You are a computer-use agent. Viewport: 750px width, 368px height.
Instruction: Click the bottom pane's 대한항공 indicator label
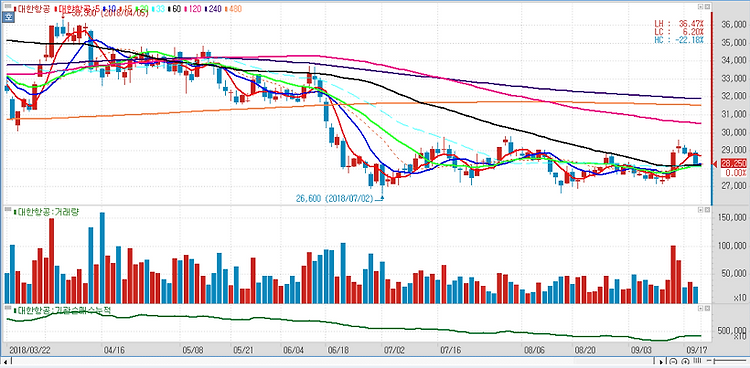62,310
